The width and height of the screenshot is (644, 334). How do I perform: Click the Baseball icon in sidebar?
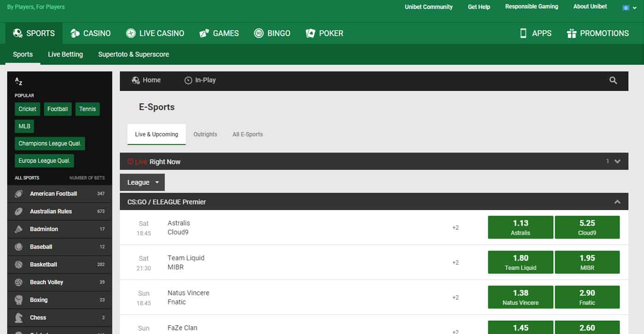point(19,247)
